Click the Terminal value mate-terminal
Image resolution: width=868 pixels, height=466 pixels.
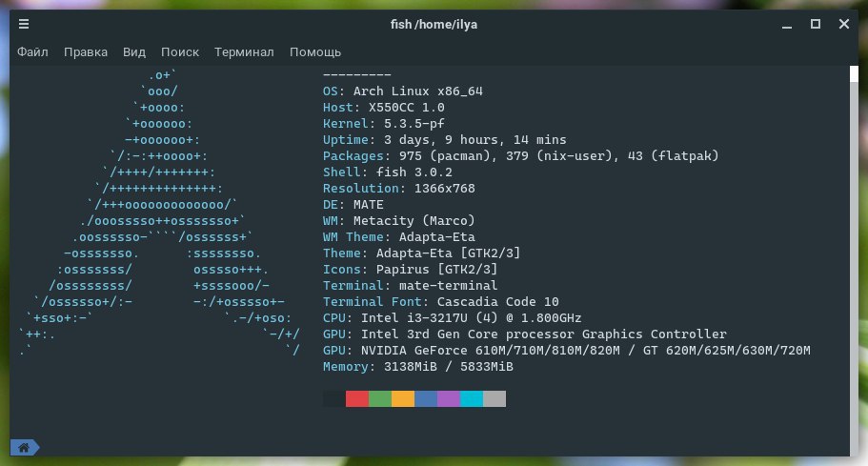tap(449, 286)
